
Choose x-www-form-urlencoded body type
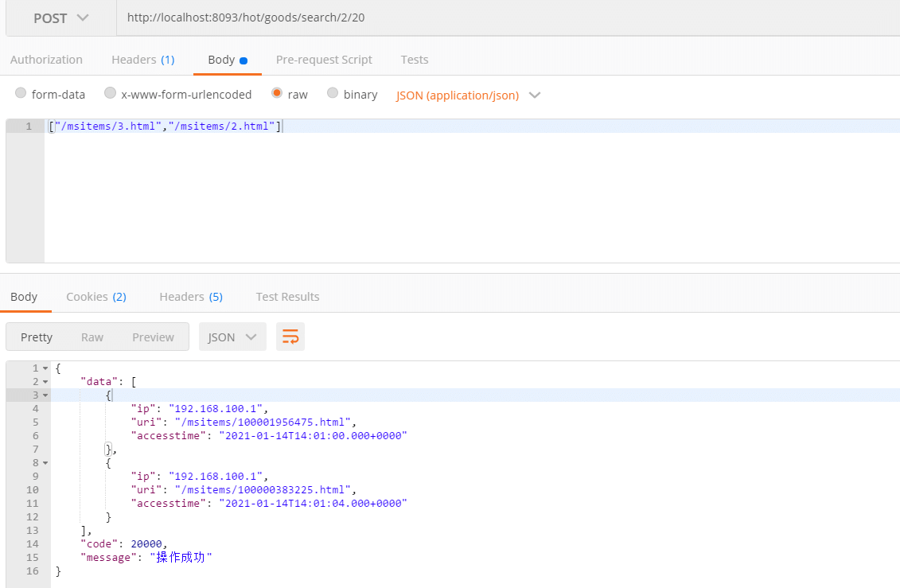(x=111, y=94)
